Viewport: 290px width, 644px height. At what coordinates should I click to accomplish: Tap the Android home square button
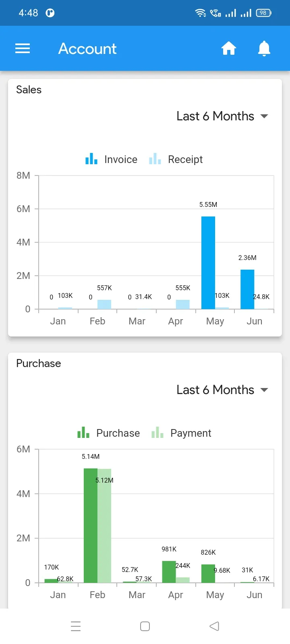pyautogui.click(x=145, y=626)
